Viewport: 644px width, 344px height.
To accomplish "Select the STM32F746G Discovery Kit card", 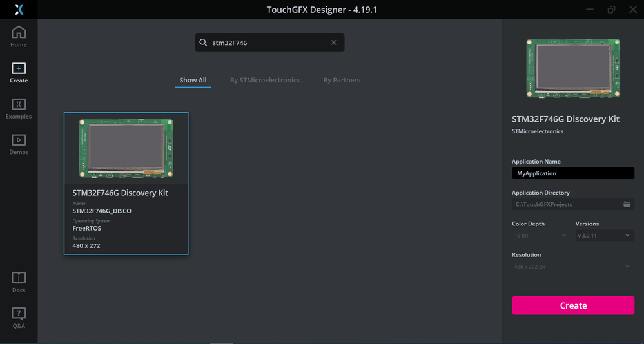I will click(x=126, y=184).
